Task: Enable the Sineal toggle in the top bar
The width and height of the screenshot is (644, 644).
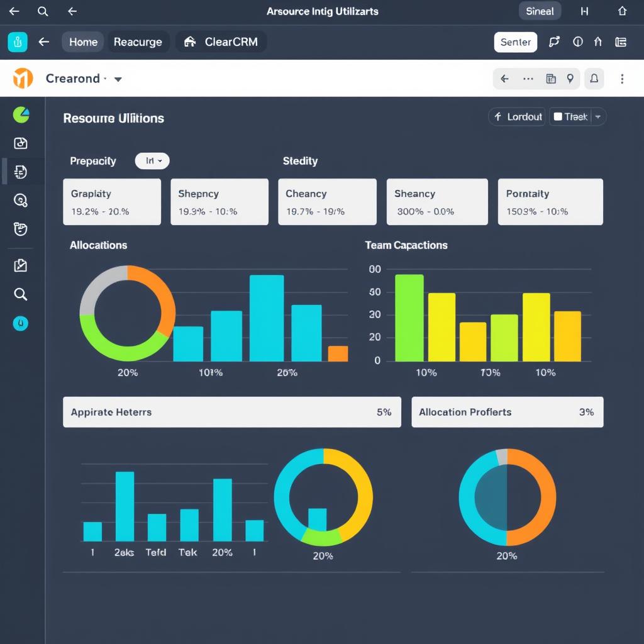Action: tap(540, 11)
